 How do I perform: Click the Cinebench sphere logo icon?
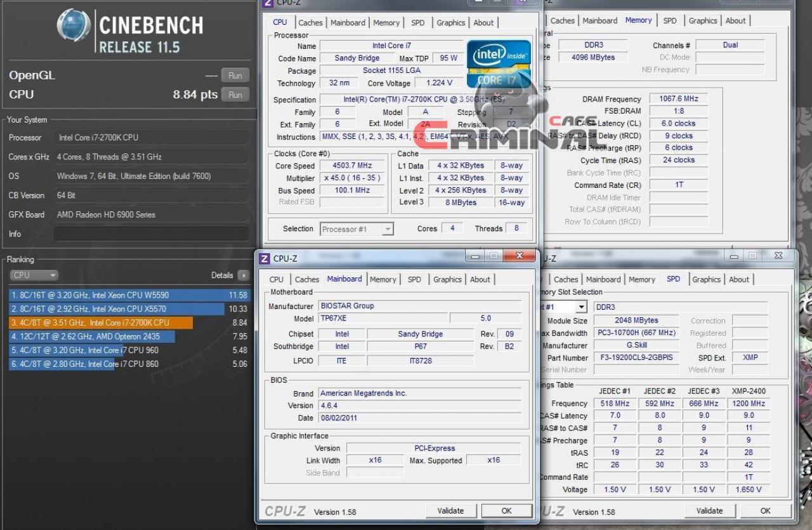[74, 25]
